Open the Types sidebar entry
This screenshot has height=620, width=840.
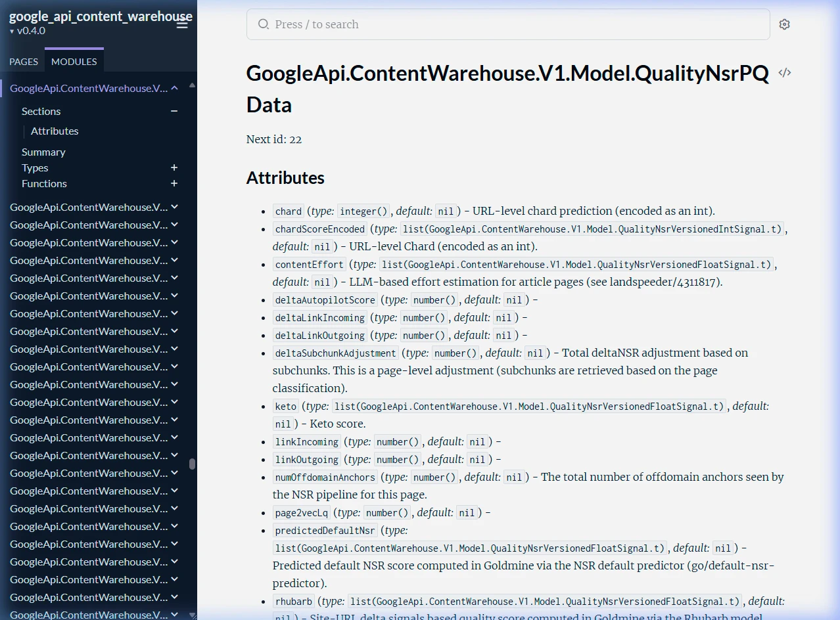(35, 167)
